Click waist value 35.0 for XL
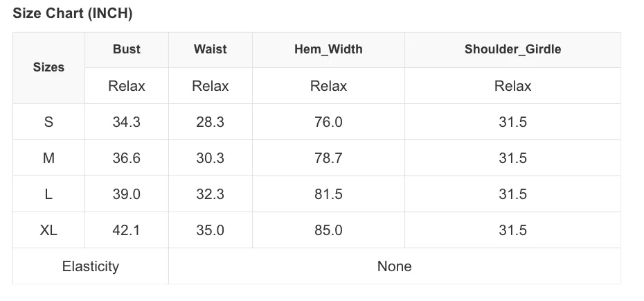Screen dimensions: 644x301 [x=211, y=230]
